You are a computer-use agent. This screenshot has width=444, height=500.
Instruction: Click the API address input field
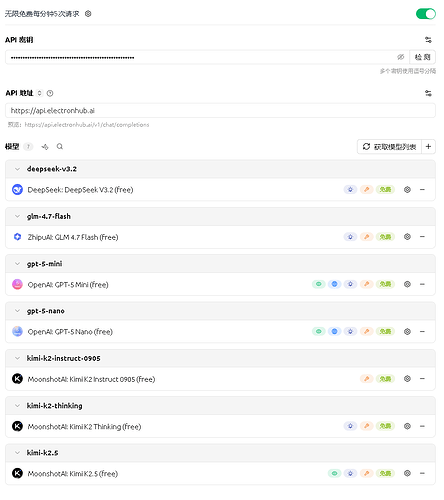click(220, 111)
